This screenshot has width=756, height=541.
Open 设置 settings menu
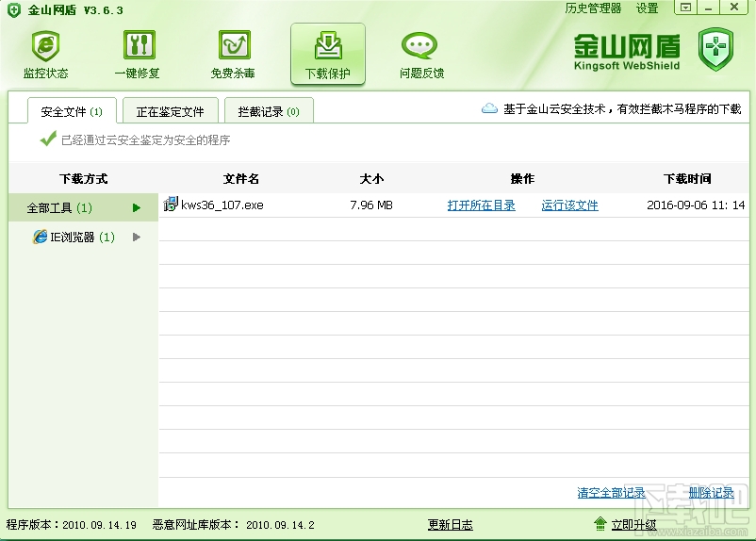click(647, 8)
